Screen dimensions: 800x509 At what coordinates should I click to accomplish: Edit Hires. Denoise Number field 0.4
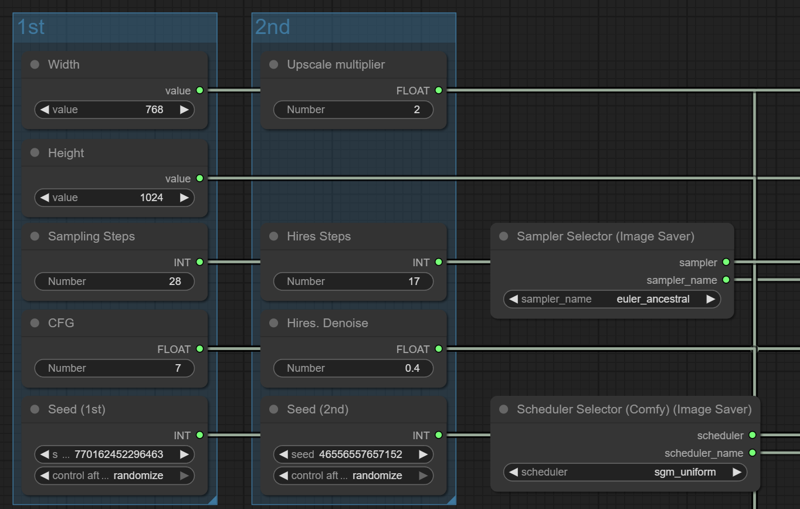click(x=353, y=368)
